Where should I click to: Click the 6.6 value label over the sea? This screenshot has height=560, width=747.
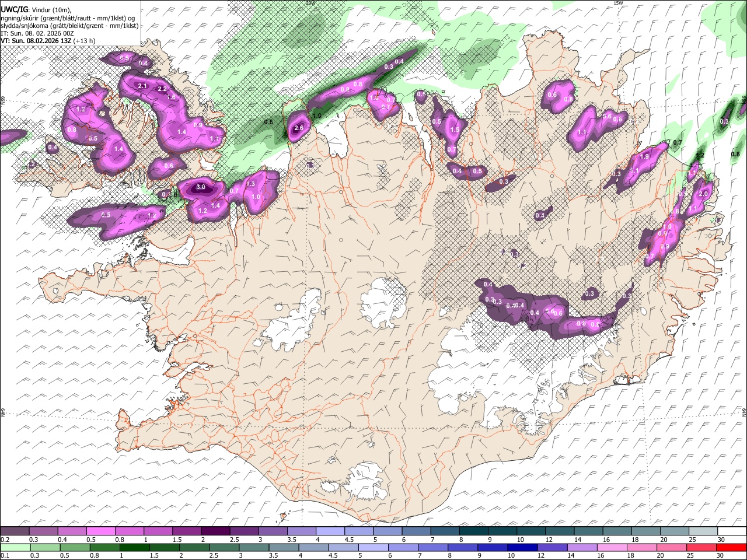(x=268, y=122)
